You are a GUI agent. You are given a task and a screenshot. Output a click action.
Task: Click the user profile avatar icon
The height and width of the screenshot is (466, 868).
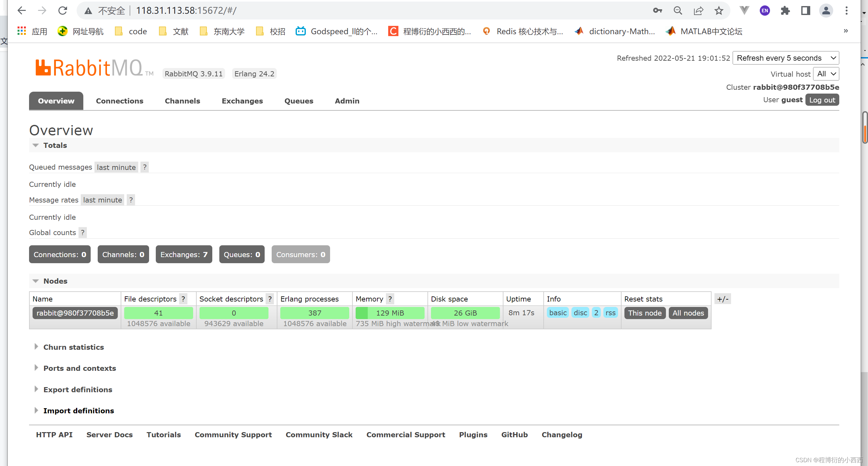click(826, 11)
